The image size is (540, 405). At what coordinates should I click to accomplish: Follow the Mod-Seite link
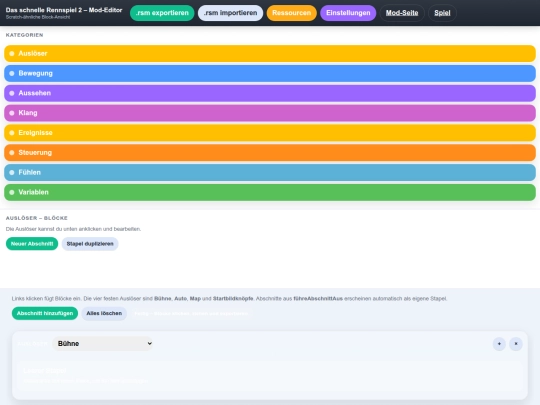point(402,13)
